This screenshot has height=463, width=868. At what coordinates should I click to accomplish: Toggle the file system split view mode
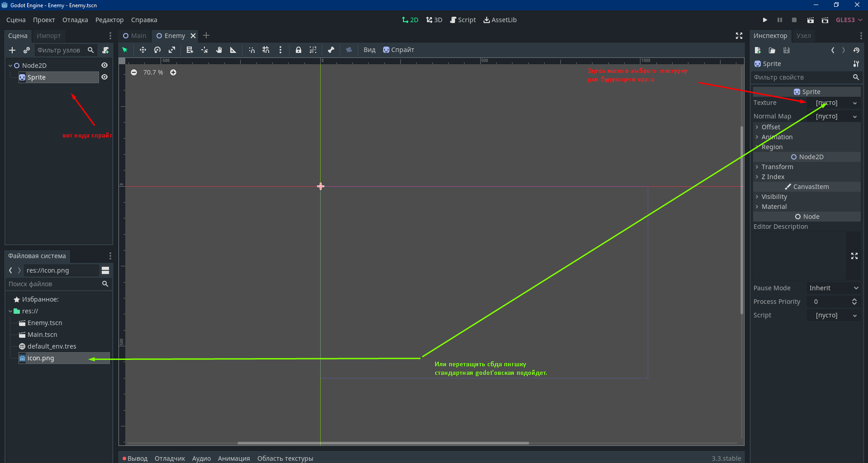(x=105, y=270)
